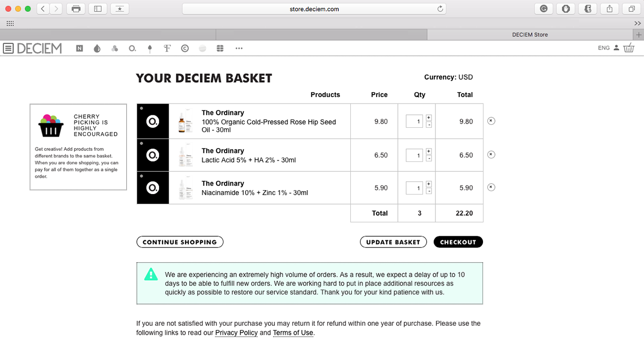The height and width of the screenshot is (354, 644).
Task: Click The Ordinary logo in Niacinamide row
Action: [153, 188]
